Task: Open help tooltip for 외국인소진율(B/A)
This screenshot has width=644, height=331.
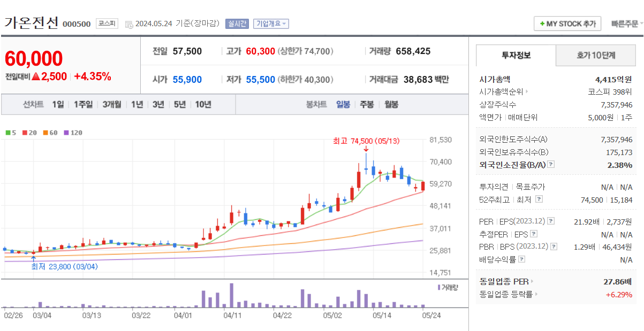Action: click(550, 164)
